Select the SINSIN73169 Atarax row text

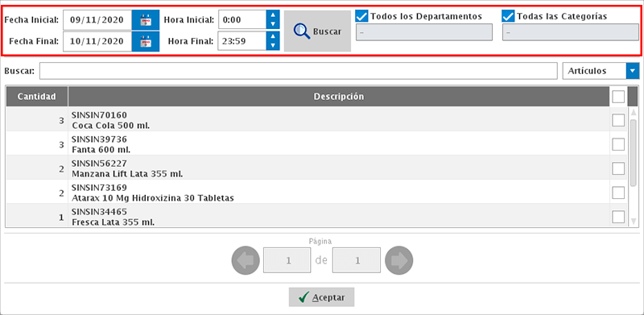coord(153,193)
